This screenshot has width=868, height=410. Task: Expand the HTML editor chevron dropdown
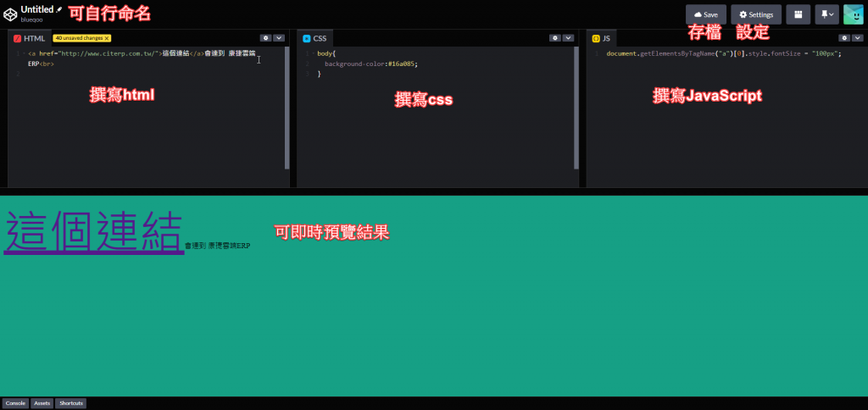pyautogui.click(x=279, y=38)
